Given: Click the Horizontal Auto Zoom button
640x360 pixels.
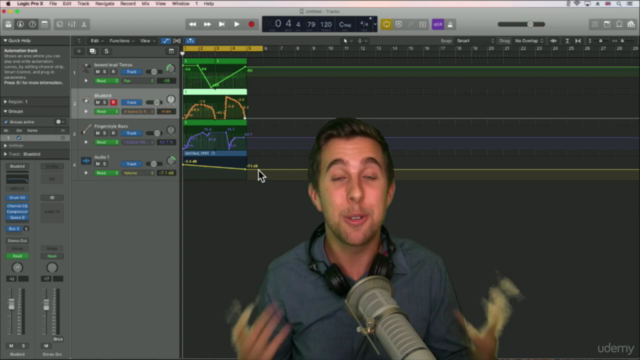Looking at the screenshot, I should pos(578,41).
